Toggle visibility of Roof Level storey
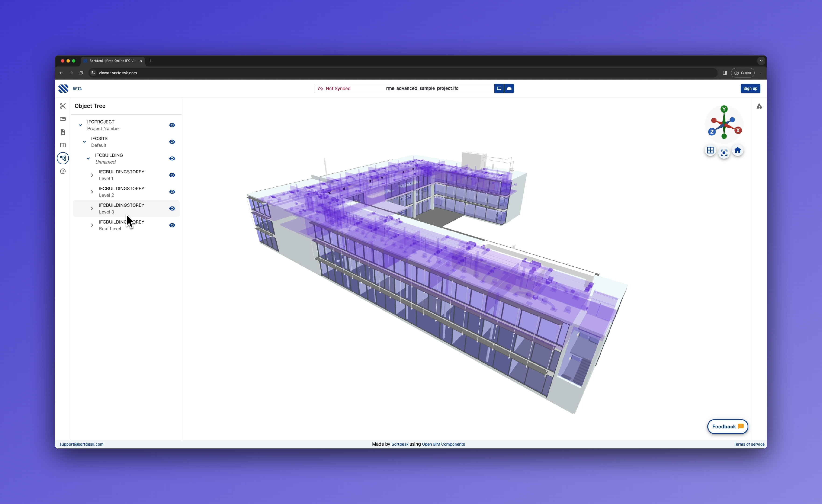Viewport: 822px width, 504px height. [172, 225]
